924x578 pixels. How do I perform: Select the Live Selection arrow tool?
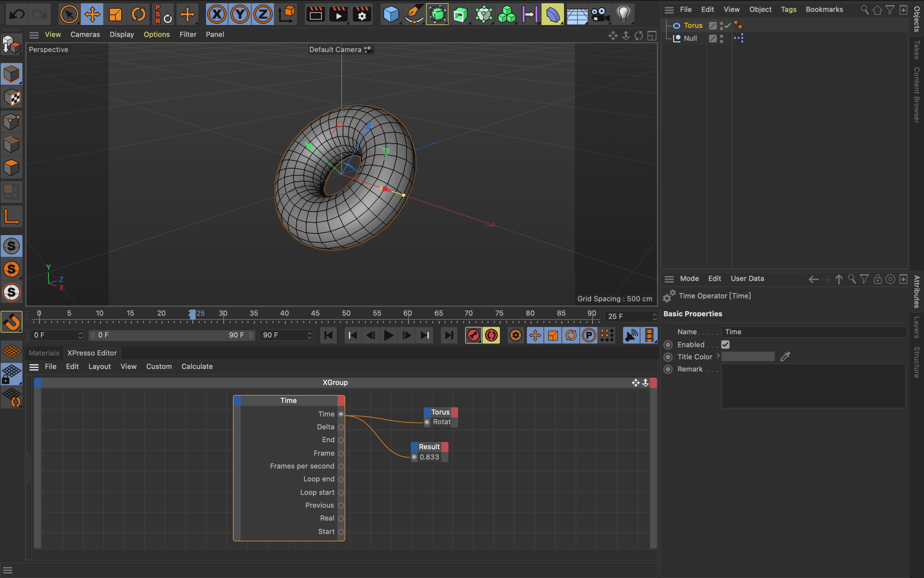pos(69,14)
